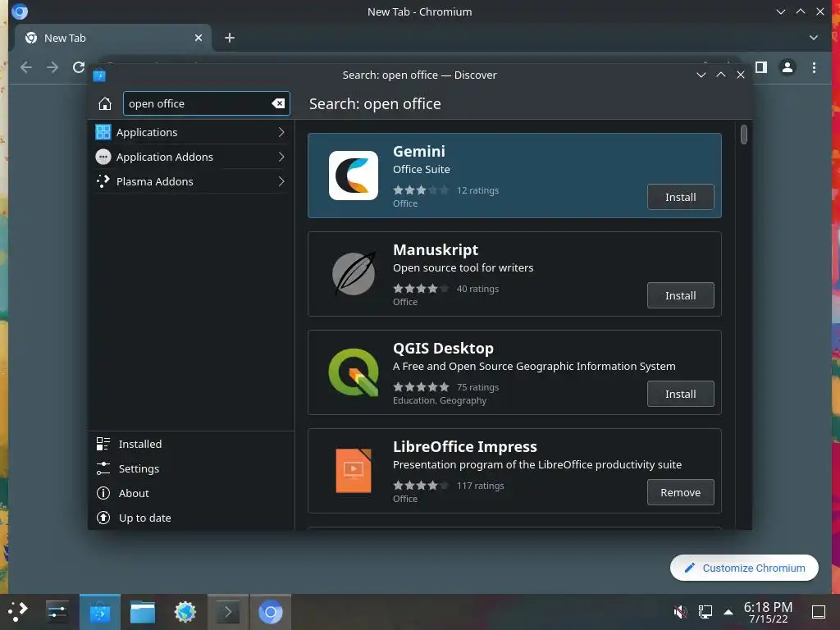Screen dimensions: 840x630
Task: Expand the Applications category chevron
Action: 281,132
